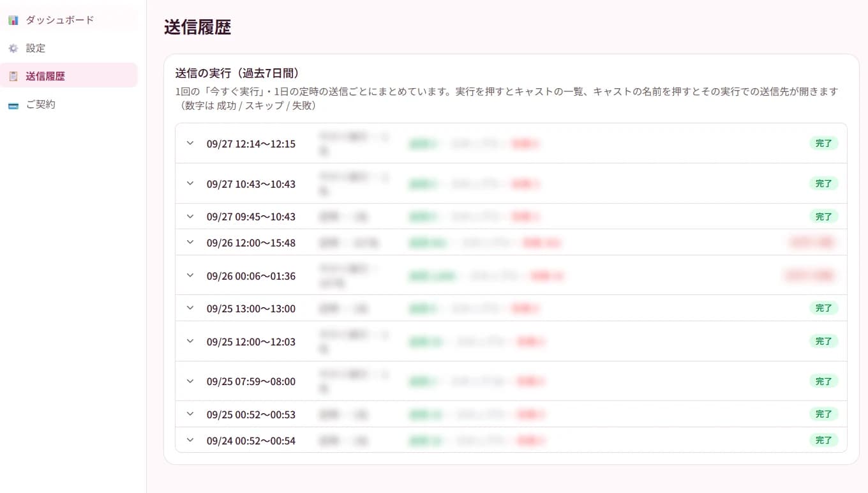Click the 完了 badge for 09/27 10:43～10:43
The image size is (868, 493).
coord(824,183)
